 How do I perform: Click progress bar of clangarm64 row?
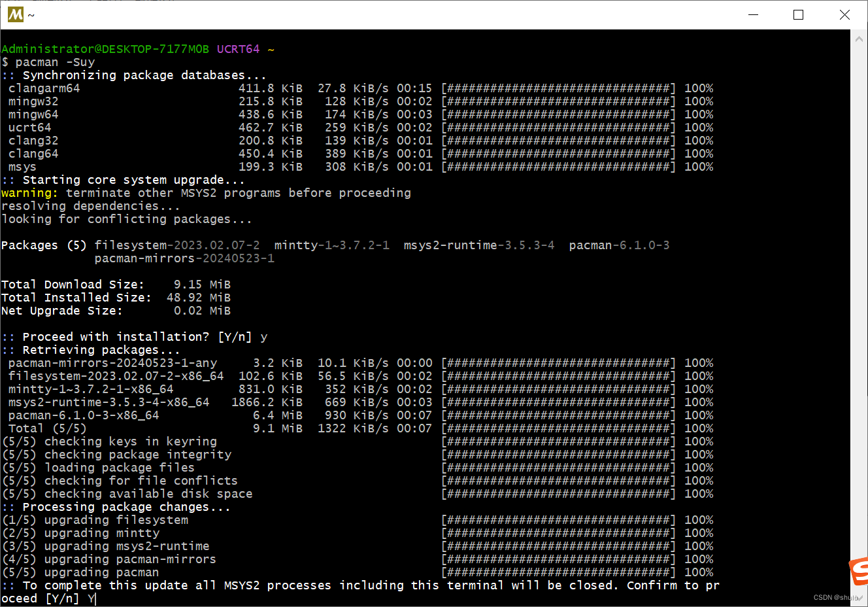pyautogui.click(x=559, y=88)
